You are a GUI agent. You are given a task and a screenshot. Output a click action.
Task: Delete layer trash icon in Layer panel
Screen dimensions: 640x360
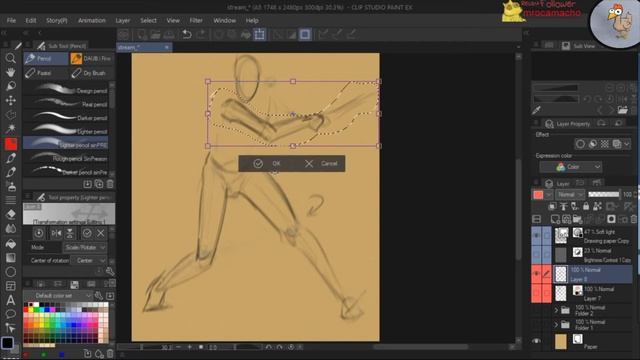click(x=634, y=219)
